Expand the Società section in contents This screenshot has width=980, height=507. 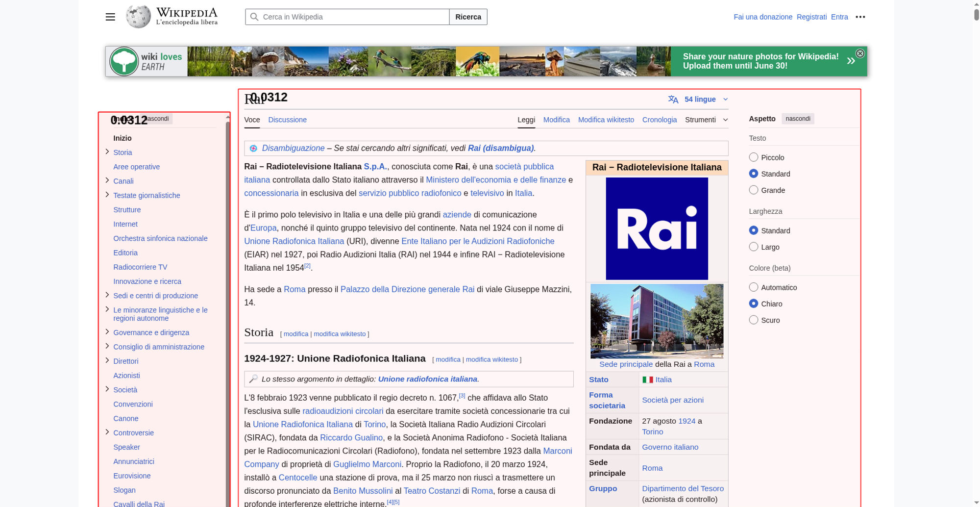pyautogui.click(x=107, y=389)
